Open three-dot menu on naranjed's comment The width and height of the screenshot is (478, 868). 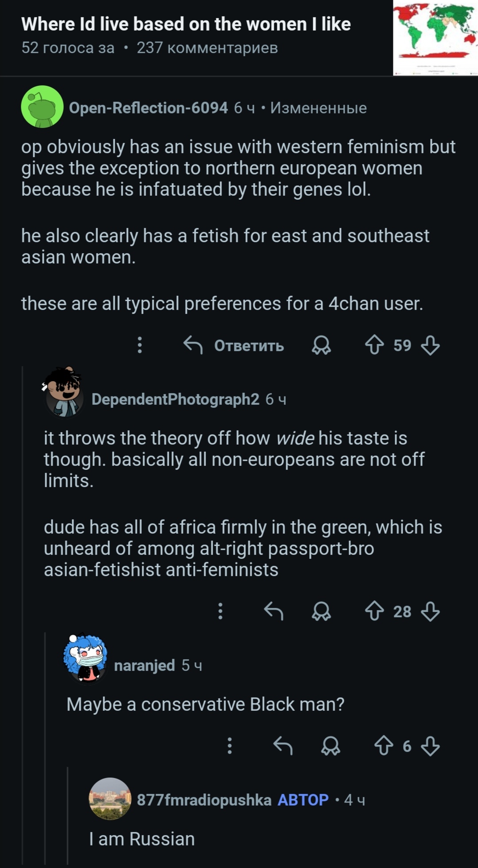point(229,746)
